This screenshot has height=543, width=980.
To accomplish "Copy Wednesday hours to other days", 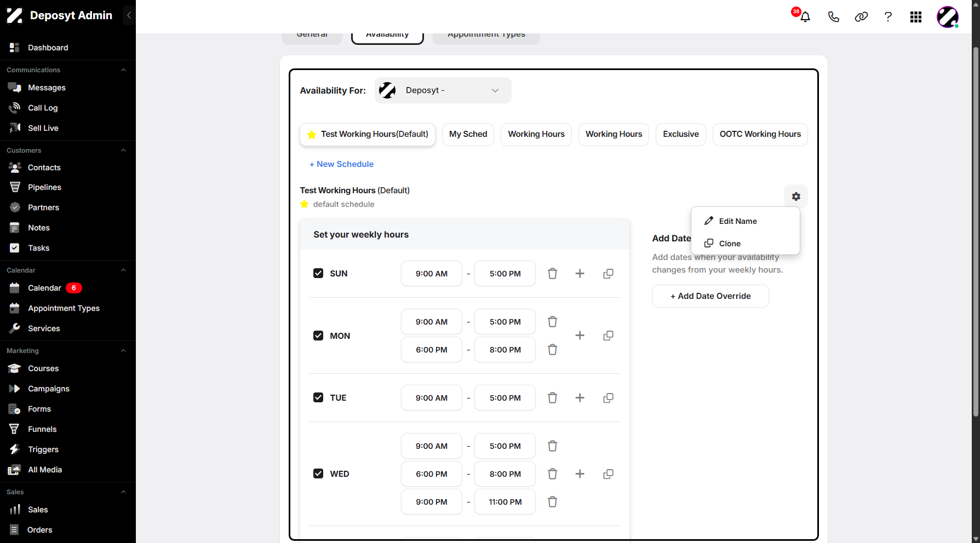I will click(608, 474).
